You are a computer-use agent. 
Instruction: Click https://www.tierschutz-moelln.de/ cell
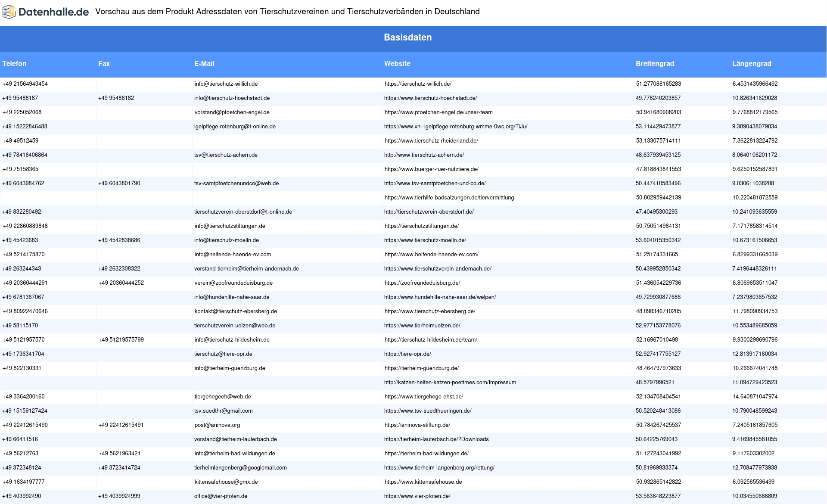[x=425, y=240]
